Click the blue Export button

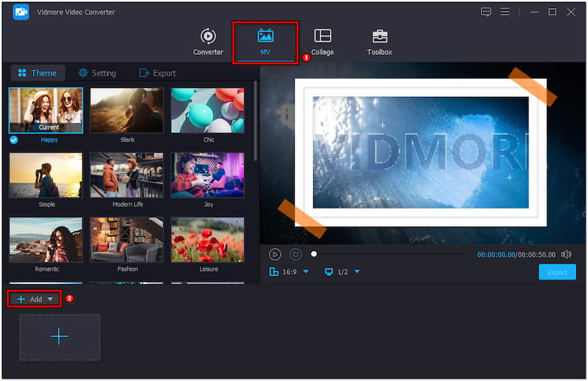point(556,272)
